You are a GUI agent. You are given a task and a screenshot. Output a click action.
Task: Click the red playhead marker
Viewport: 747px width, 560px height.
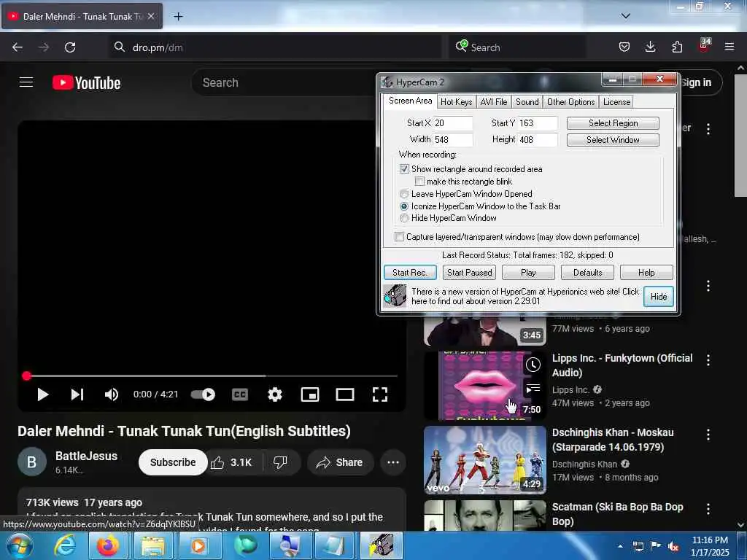tap(27, 376)
